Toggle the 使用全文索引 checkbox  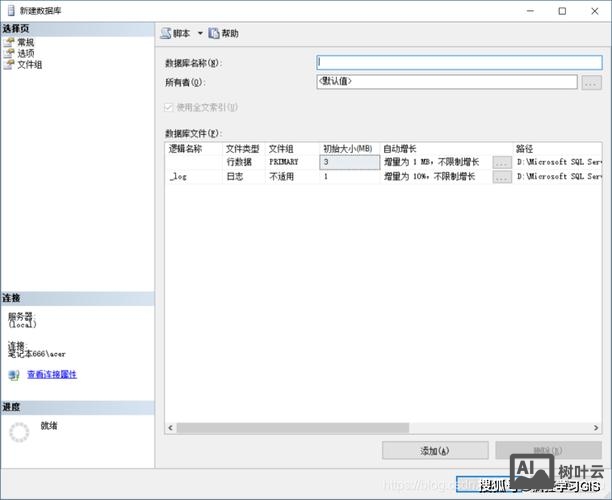tap(168, 107)
